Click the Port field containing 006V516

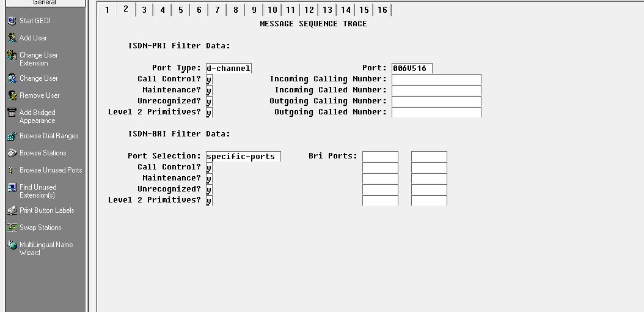[x=412, y=69]
